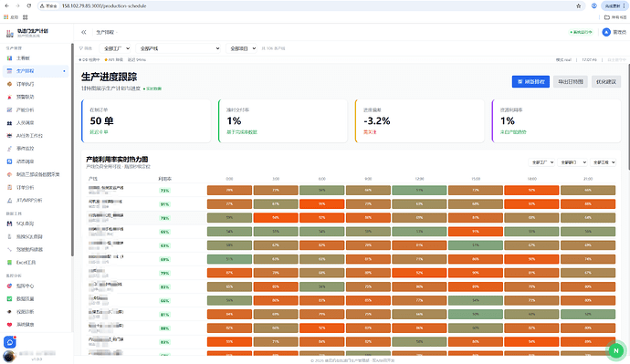Click the 筛选 filter label
This screenshot has height=364, width=630.
coord(86,48)
